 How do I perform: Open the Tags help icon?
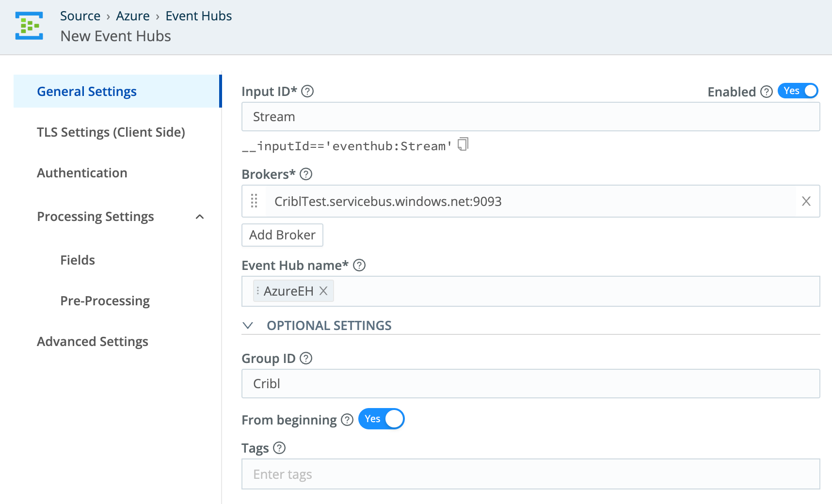click(279, 448)
